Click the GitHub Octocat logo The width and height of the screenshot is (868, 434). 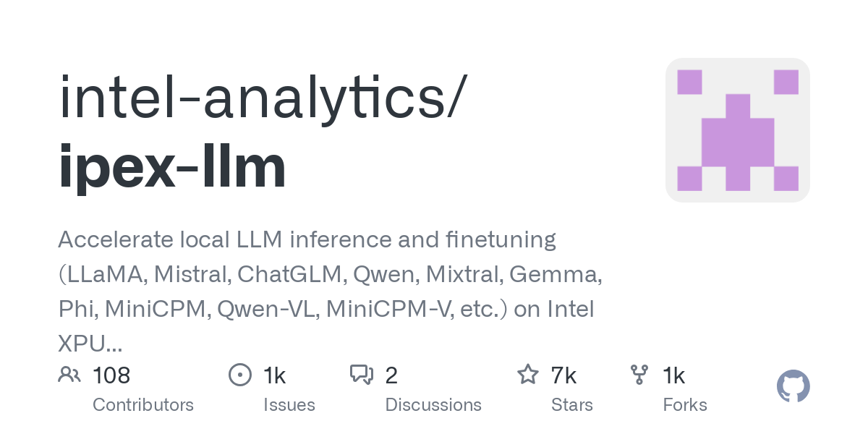click(793, 387)
